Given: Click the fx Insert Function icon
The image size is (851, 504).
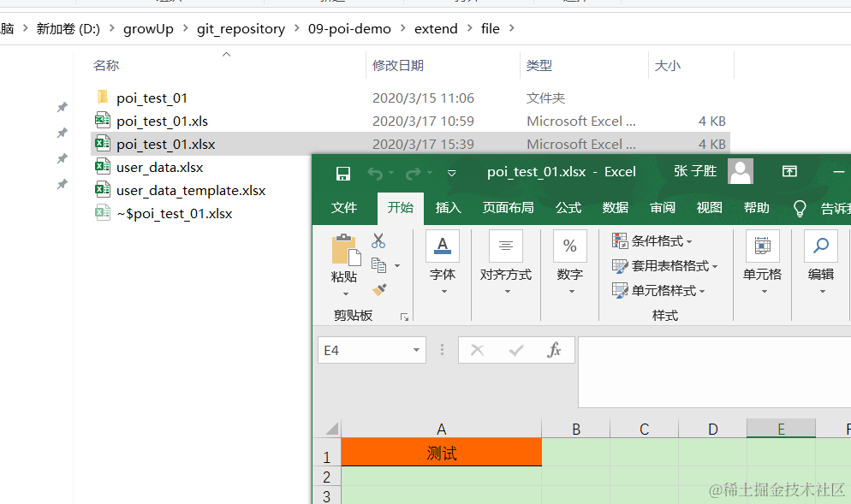Looking at the screenshot, I should 554,349.
